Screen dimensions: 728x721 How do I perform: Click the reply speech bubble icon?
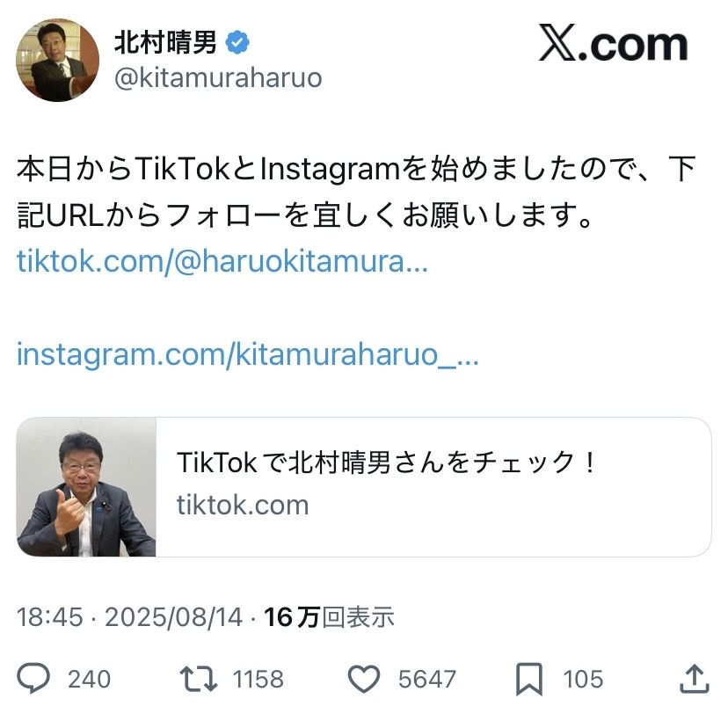pyautogui.click(x=35, y=678)
